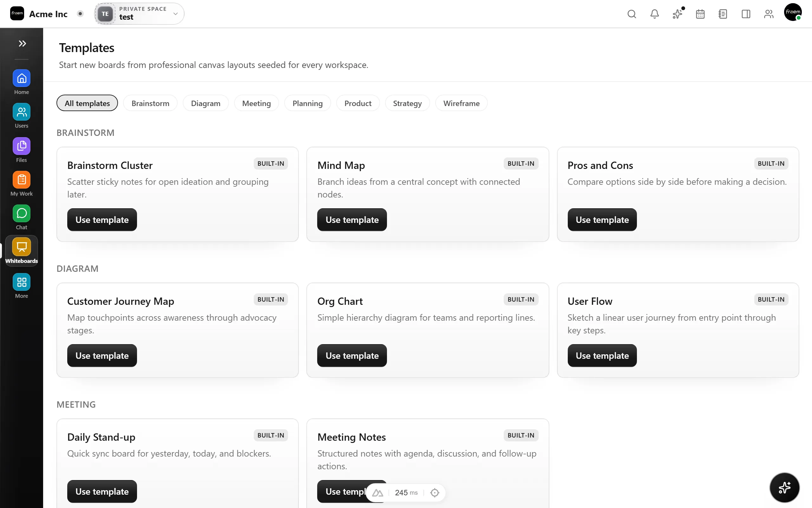This screenshot has width=812, height=508.
Task: Open the calendar icon in top bar
Action: click(x=700, y=14)
